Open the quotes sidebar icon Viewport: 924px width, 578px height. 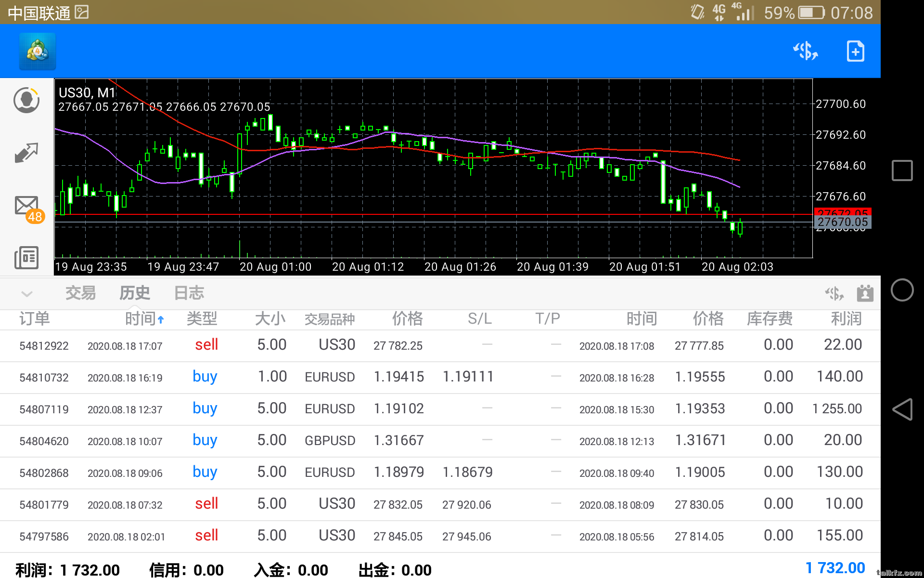point(26,100)
